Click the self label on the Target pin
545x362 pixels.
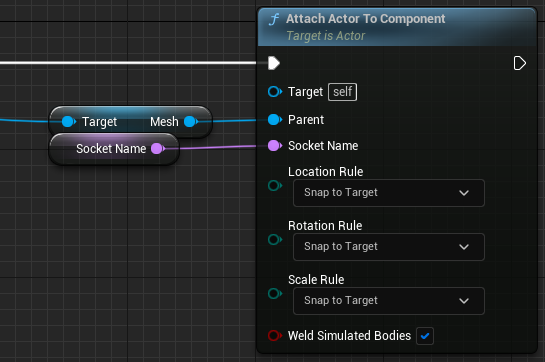pyautogui.click(x=342, y=92)
